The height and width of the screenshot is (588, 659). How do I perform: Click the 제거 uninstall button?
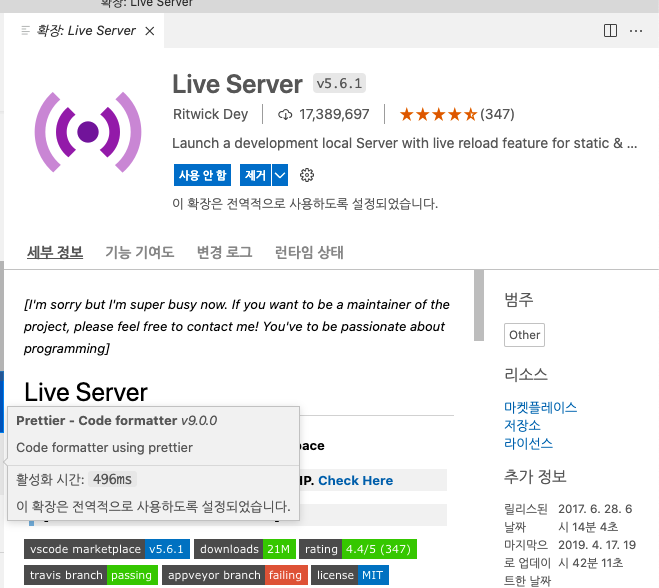[x=255, y=175]
